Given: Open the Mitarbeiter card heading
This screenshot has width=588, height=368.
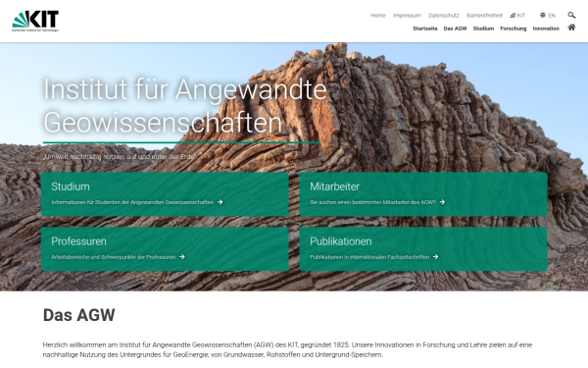Looking at the screenshot, I should pyautogui.click(x=334, y=186).
